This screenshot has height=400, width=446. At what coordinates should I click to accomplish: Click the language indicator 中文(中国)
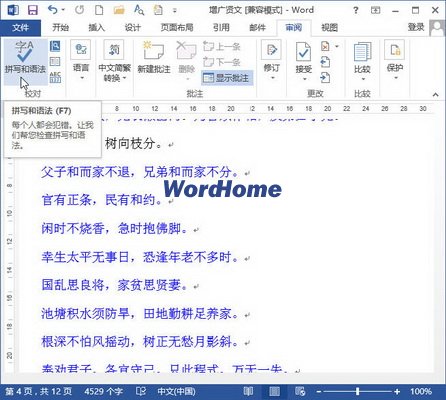176,391
